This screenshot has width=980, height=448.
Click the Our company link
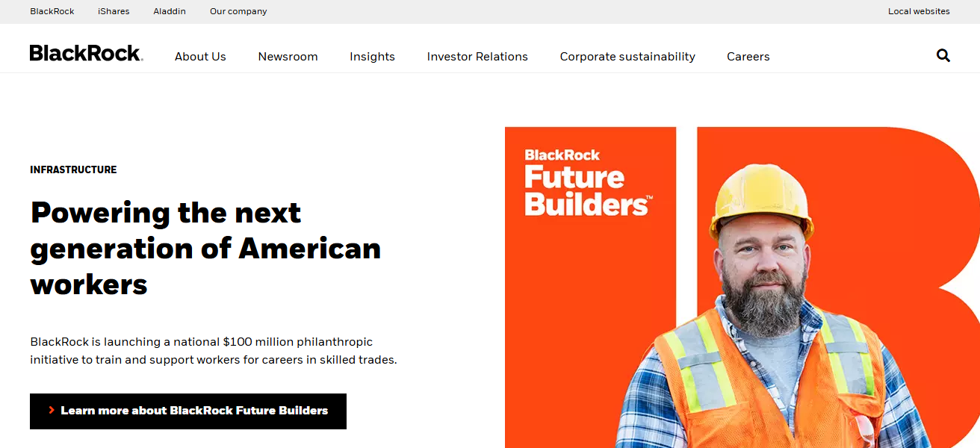pyautogui.click(x=238, y=11)
